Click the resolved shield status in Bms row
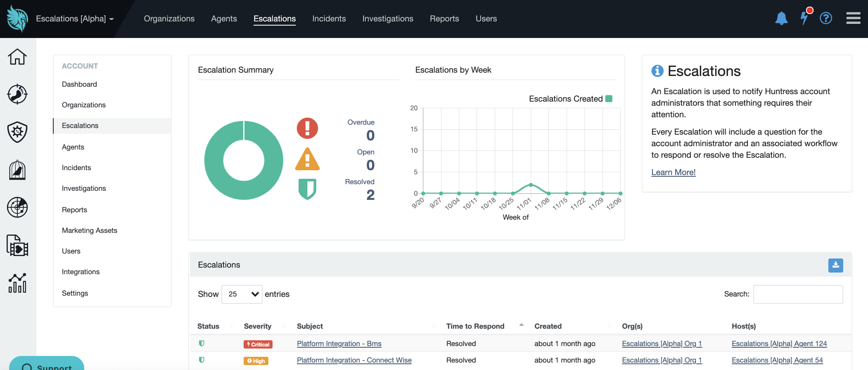 (202, 343)
